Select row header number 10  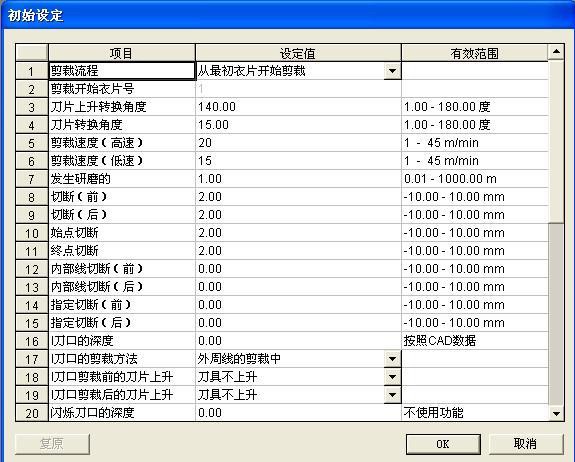32,232
